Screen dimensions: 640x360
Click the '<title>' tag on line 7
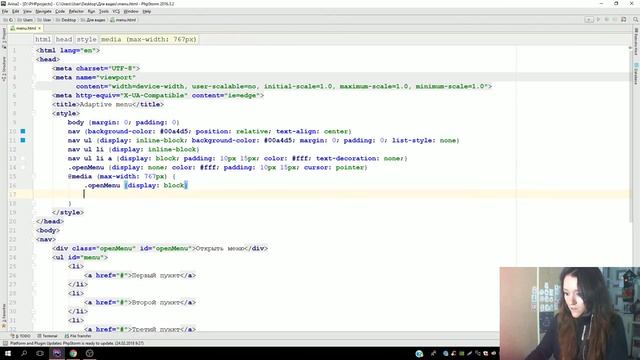click(x=65, y=104)
